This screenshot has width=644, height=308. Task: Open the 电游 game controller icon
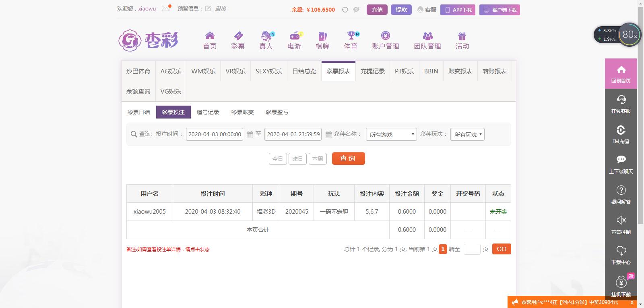[x=295, y=36]
